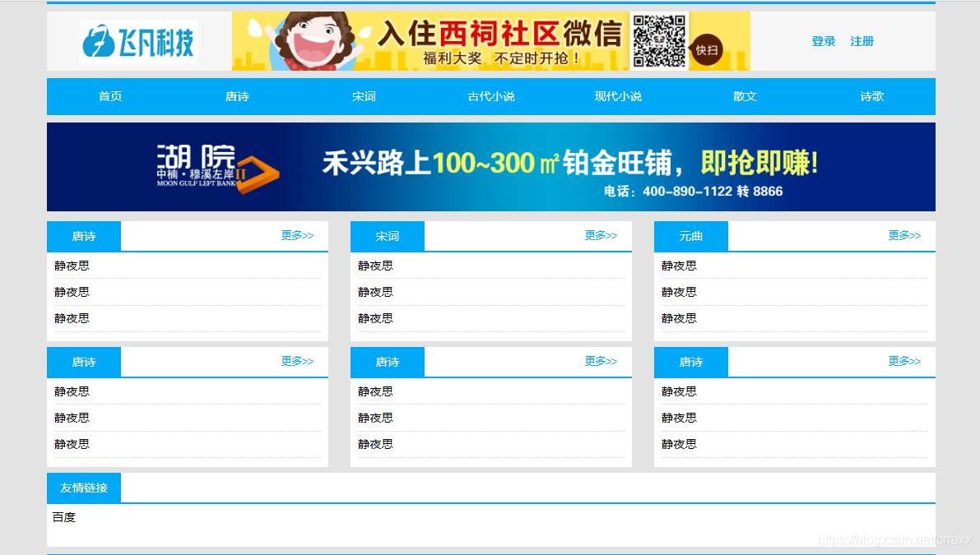Open 更多>> in the 元曲 panel
The height and width of the screenshot is (555, 980).
904,235
